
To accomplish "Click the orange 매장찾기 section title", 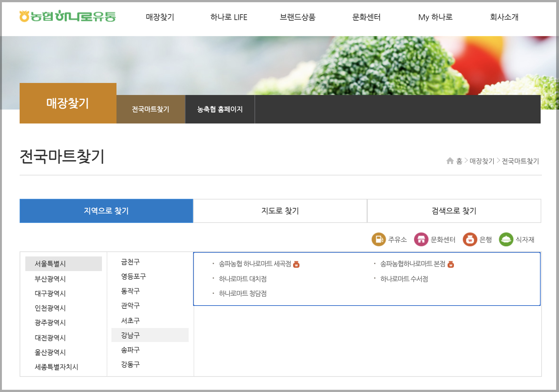I will click(x=68, y=103).
